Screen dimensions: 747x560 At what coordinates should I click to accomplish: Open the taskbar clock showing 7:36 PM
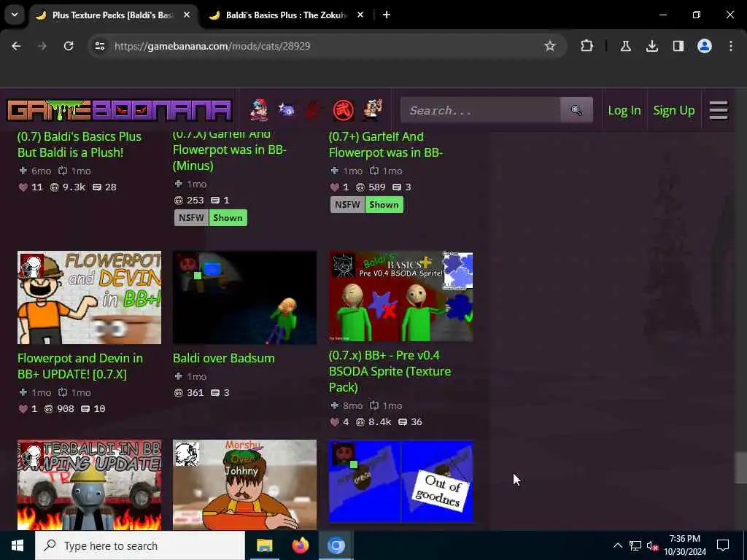point(684,545)
